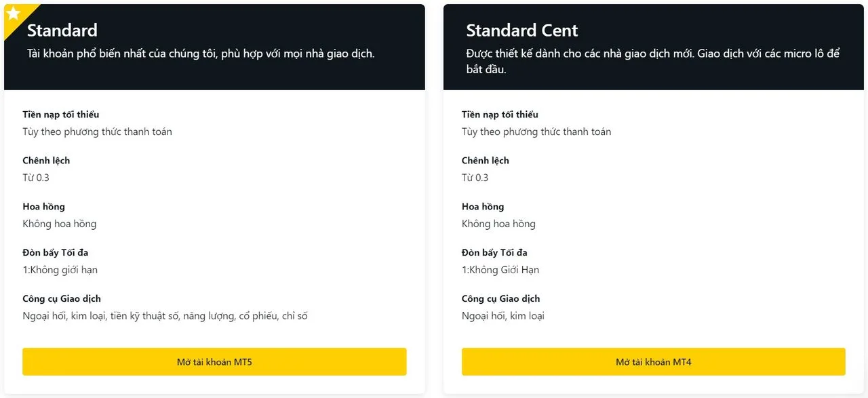The width and height of the screenshot is (868, 398).
Task: Click 'Tiền nạp tối thiểu' label in Standard Cent card
Action: pos(500,115)
